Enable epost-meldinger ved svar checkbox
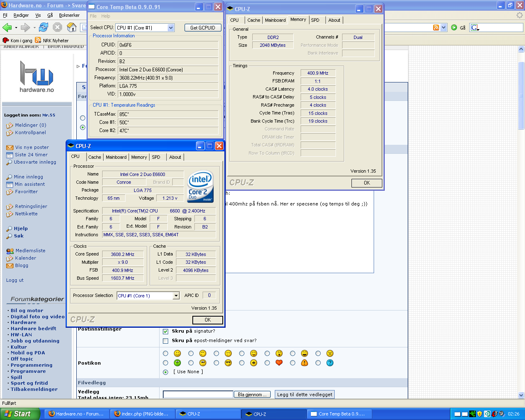Image resolution: width=525 pixels, height=420 pixels. 165,341
